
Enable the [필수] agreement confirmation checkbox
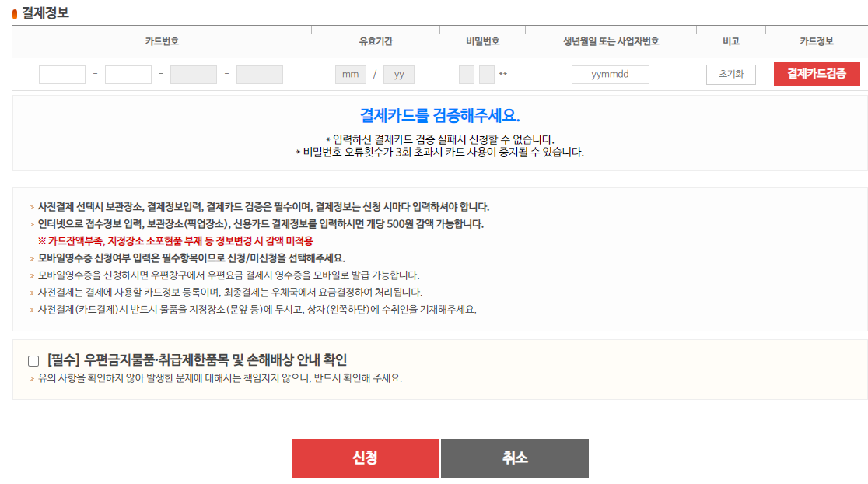pyautogui.click(x=33, y=359)
